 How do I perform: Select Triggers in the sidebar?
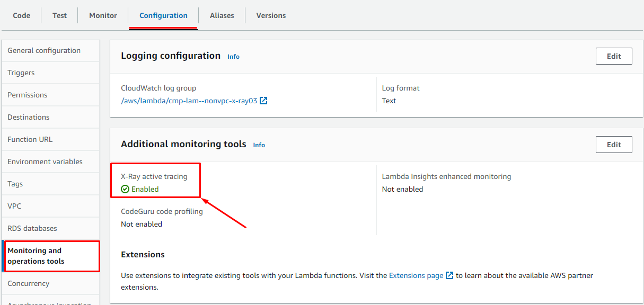[21, 73]
